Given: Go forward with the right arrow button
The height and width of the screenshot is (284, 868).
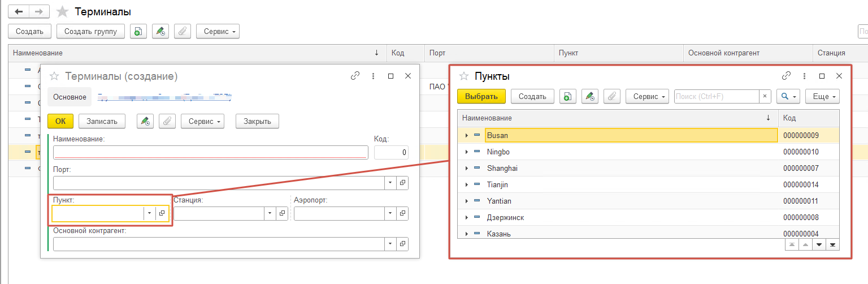Looking at the screenshot, I should click(x=38, y=11).
